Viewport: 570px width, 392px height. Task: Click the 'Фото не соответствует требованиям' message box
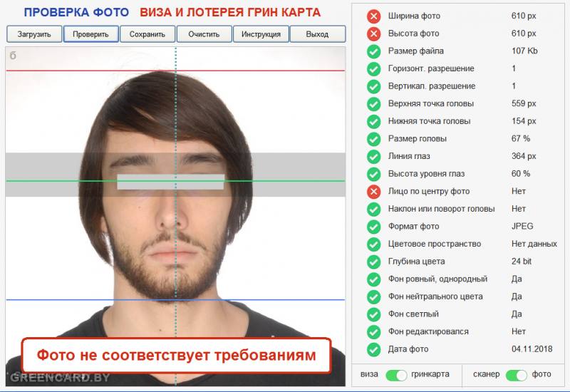coord(176,355)
